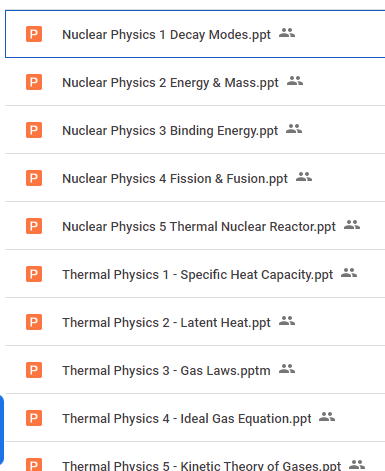The height and width of the screenshot is (471, 385).
Task: Click the PowerPoint icon for Nuclear Physics 4 Fission & Fusion
Action: pyautogui.click(x=34, y=178)
